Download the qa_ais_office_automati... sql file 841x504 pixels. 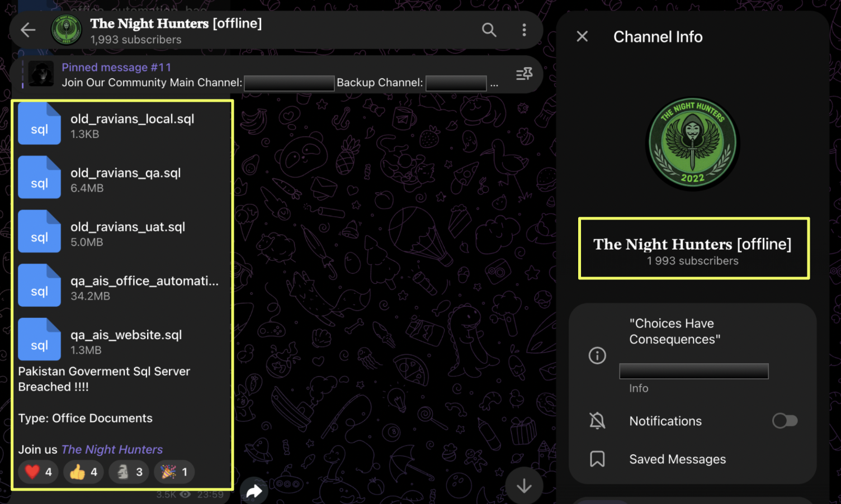tap(39, 286)
